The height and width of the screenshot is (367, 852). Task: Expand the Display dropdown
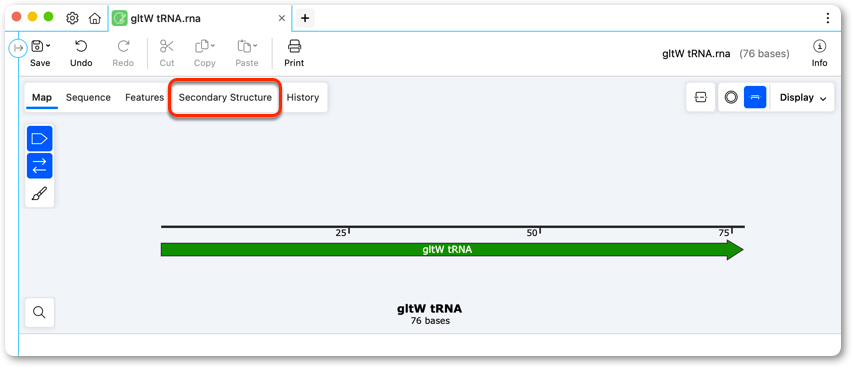803,97
